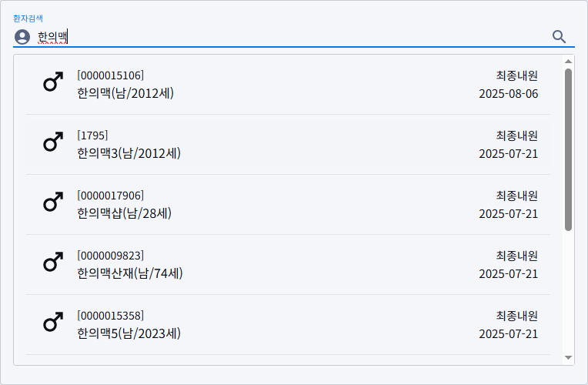Click last visit date 2025-08-06
The width and height of the screenshot is (588, 385).
tap(508, 94)
